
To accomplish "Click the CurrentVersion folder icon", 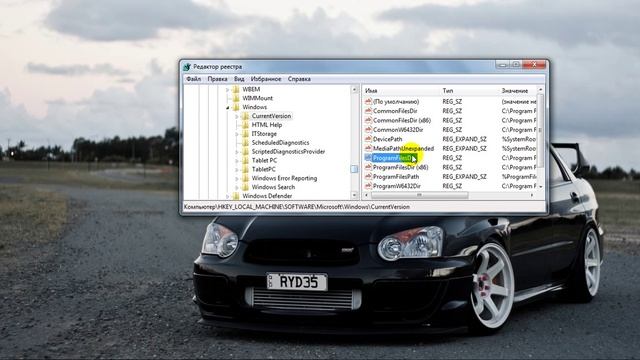I will pyautogui.click(x=245, y=116).
